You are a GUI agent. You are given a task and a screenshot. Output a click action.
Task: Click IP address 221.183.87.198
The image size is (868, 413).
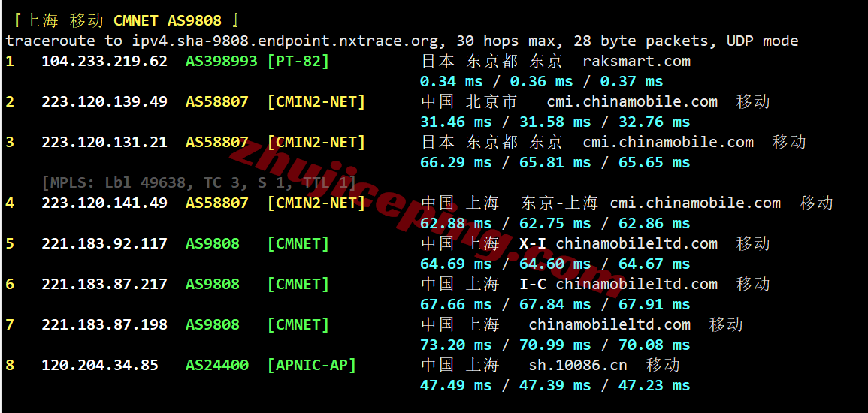[x=104, y=324]
